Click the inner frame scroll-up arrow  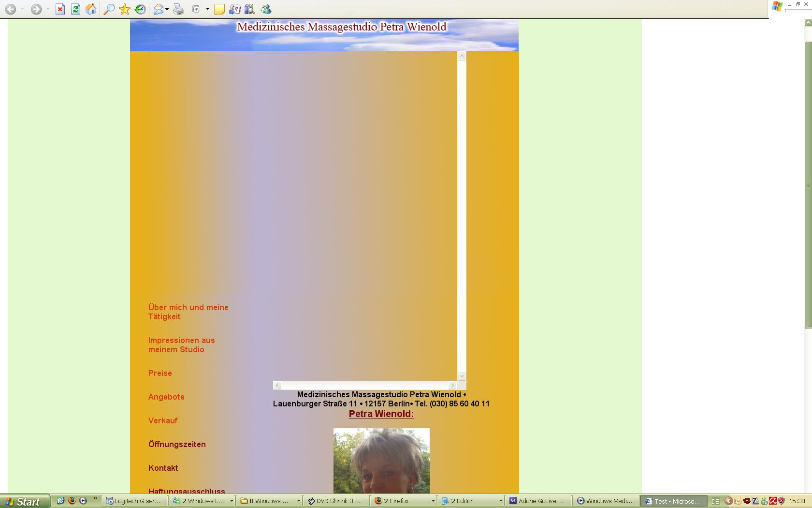(x=462, y=56)
